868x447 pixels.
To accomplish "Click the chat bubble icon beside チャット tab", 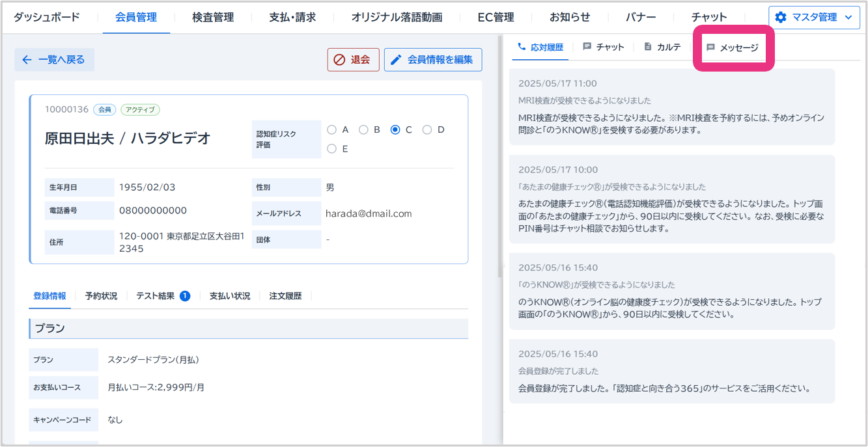I will point(587,47).
